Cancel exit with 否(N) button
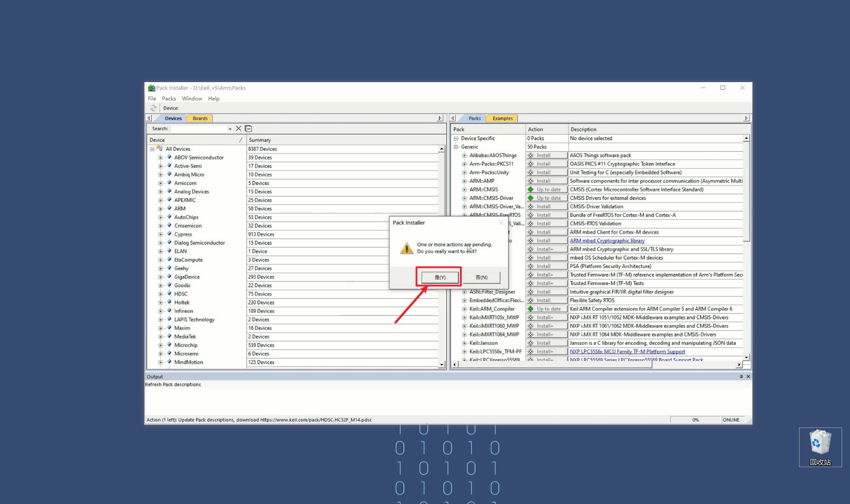Screen dimensions: 850x504 pyautogui.click(x=482, y=277)
